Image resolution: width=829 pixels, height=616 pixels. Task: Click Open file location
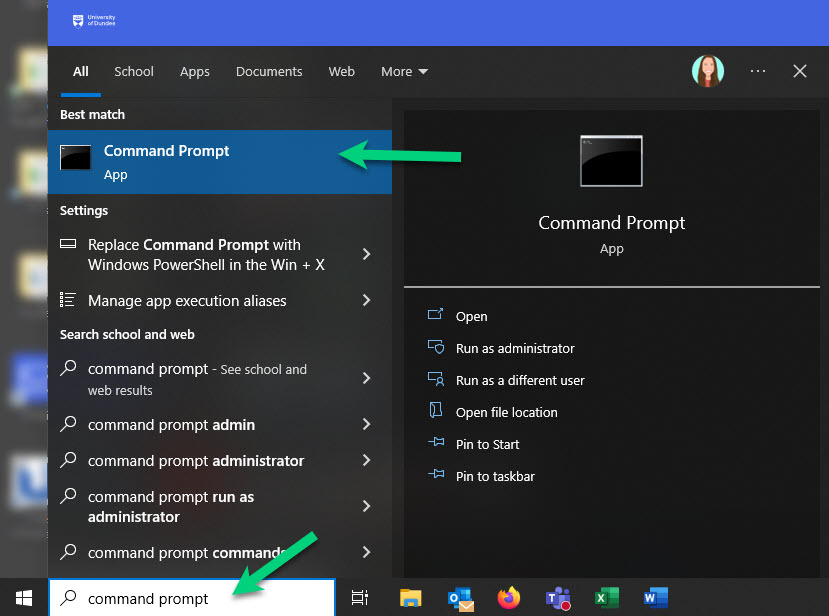tap(506, 412)
